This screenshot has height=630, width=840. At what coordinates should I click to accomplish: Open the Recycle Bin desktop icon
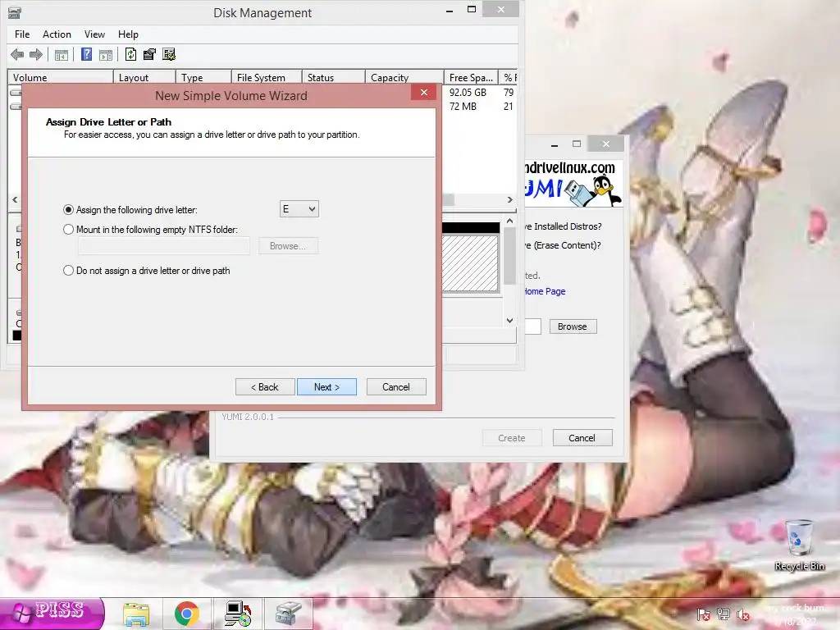coord(799,546)
